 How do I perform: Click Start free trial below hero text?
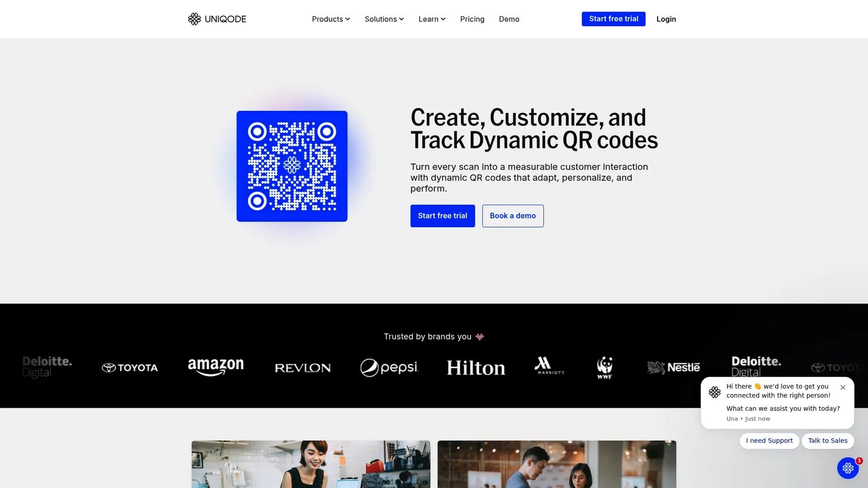point(443,216)
